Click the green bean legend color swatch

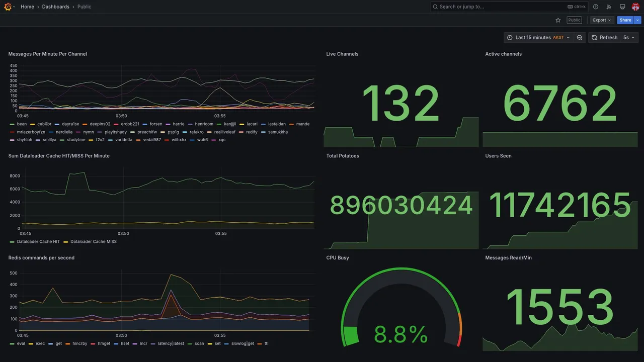[12, 124]
